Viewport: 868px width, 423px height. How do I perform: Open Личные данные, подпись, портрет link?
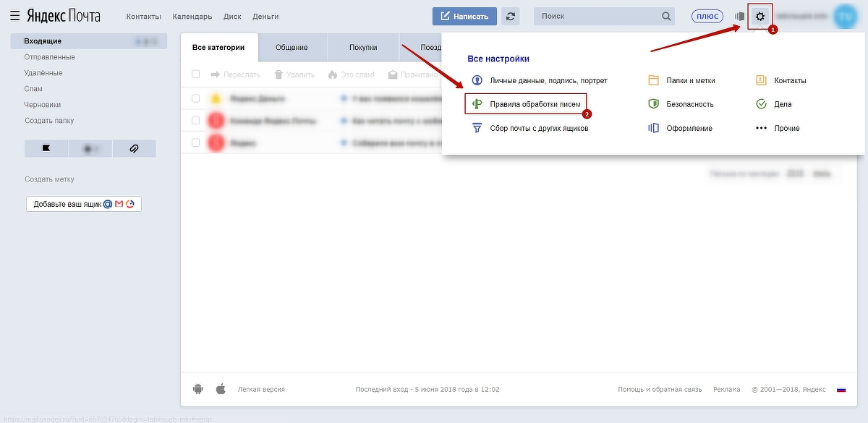click(x=548, y=80)
